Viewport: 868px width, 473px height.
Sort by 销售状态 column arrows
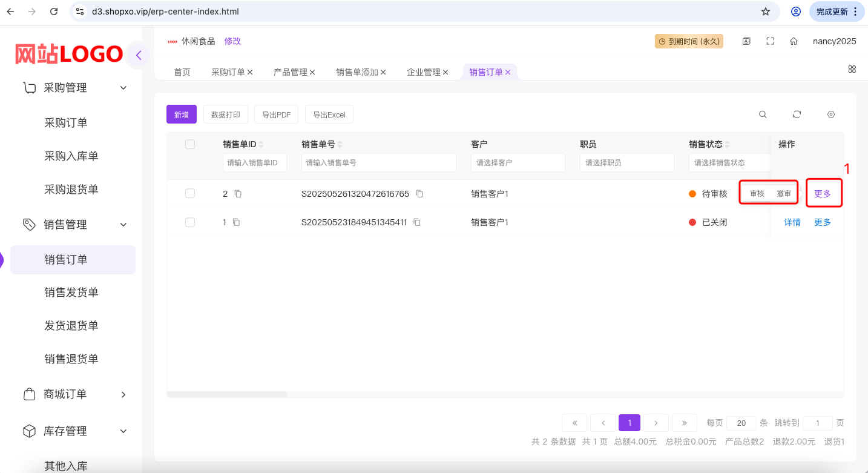point(727,145)
